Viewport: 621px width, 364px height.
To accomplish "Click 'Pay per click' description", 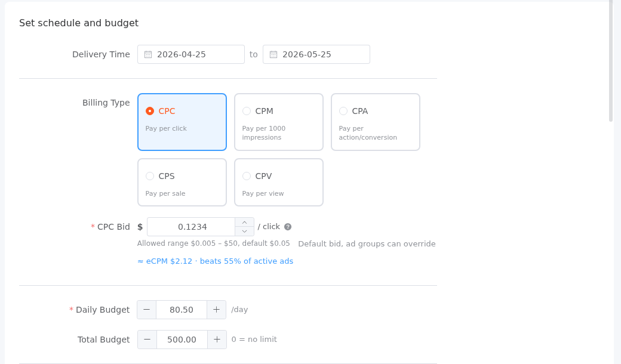I will pyautogui.click(x=166, y=128).
